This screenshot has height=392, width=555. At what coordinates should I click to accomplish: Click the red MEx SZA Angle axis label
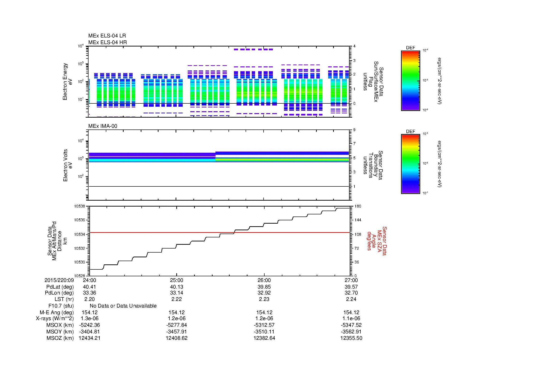[x=377, y=241]
